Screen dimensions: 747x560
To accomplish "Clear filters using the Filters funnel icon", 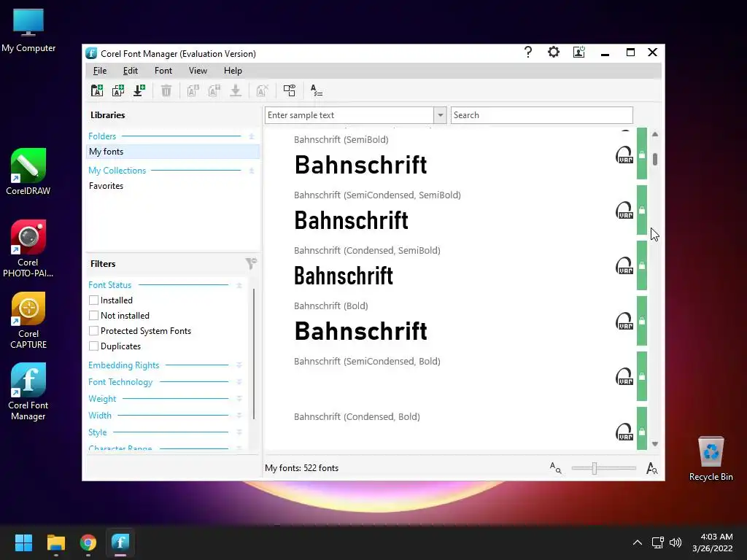I will tap(251, 263).
